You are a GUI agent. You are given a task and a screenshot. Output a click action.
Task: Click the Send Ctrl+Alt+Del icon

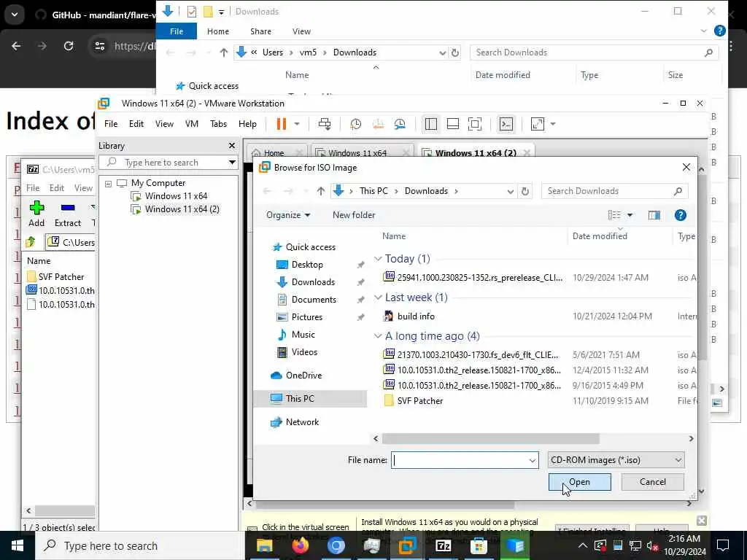point(325,124)
